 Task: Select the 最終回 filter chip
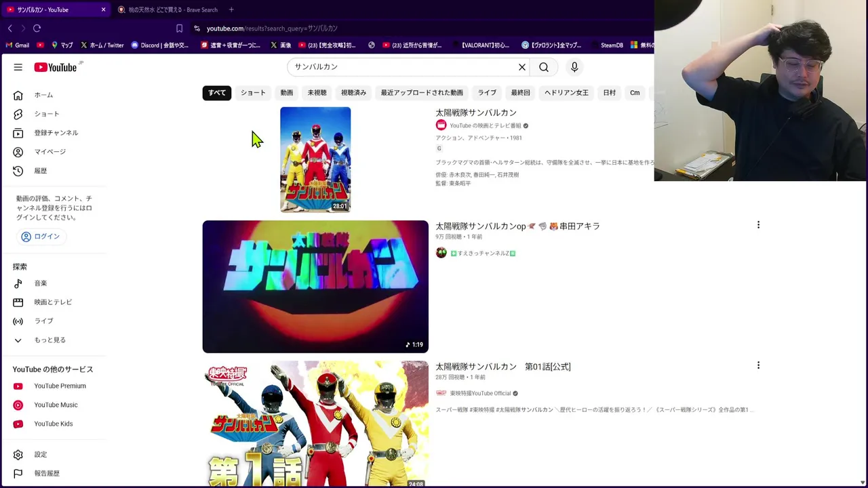(x=520, y=93)
